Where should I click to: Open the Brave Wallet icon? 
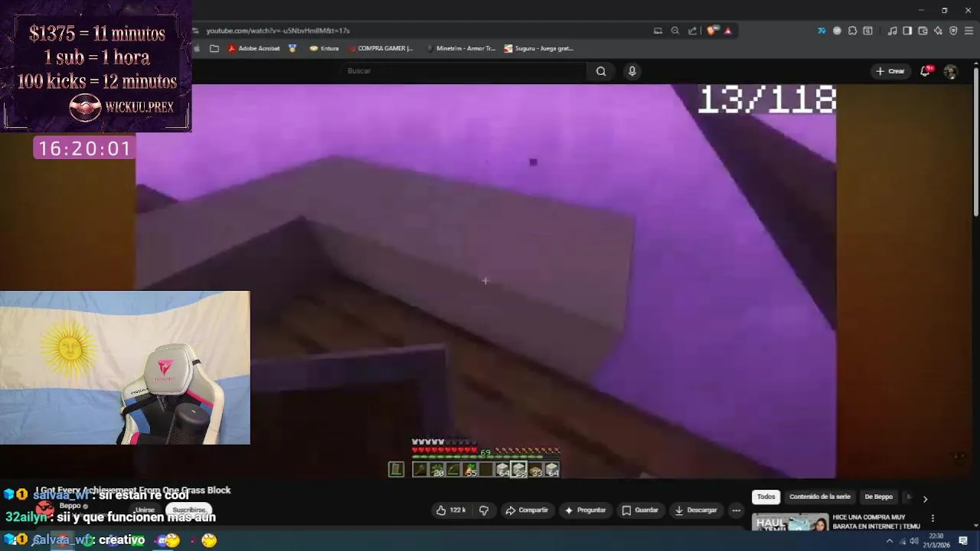pyautogui.click(x=923, y=31)
